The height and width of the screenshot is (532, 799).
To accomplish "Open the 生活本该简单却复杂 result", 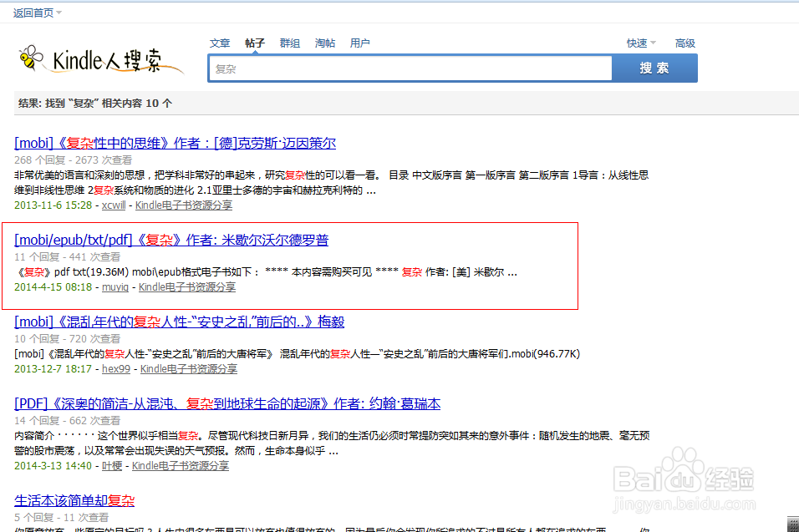I will coord(72,500).
